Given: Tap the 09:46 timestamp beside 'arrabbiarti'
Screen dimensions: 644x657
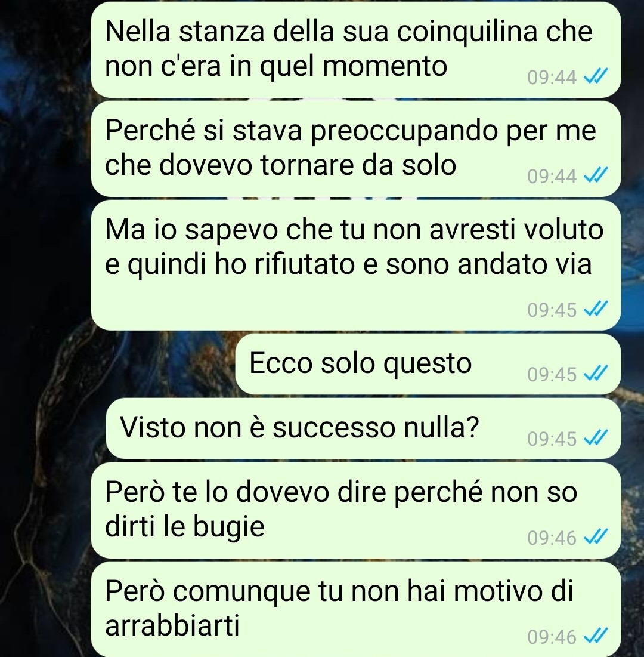Looking at the screenshot, I should (x=552, y=637).
